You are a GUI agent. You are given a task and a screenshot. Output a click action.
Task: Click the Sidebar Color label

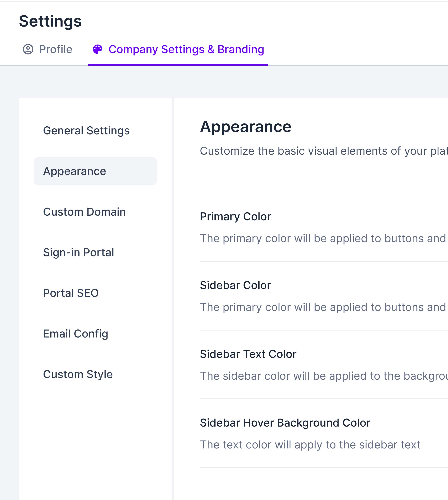(235, 285)
